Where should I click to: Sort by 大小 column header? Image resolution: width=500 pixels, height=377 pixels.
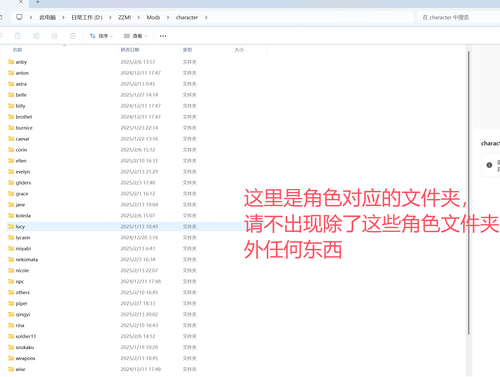239,50
